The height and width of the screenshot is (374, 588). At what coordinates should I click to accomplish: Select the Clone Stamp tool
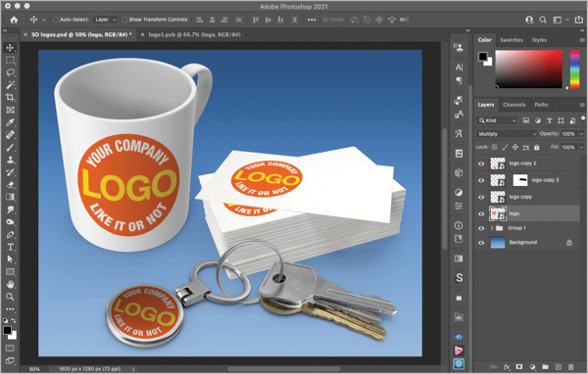[10, 160]
